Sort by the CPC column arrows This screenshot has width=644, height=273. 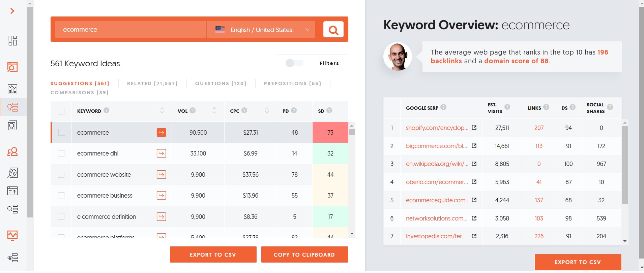tap(267, 110)
